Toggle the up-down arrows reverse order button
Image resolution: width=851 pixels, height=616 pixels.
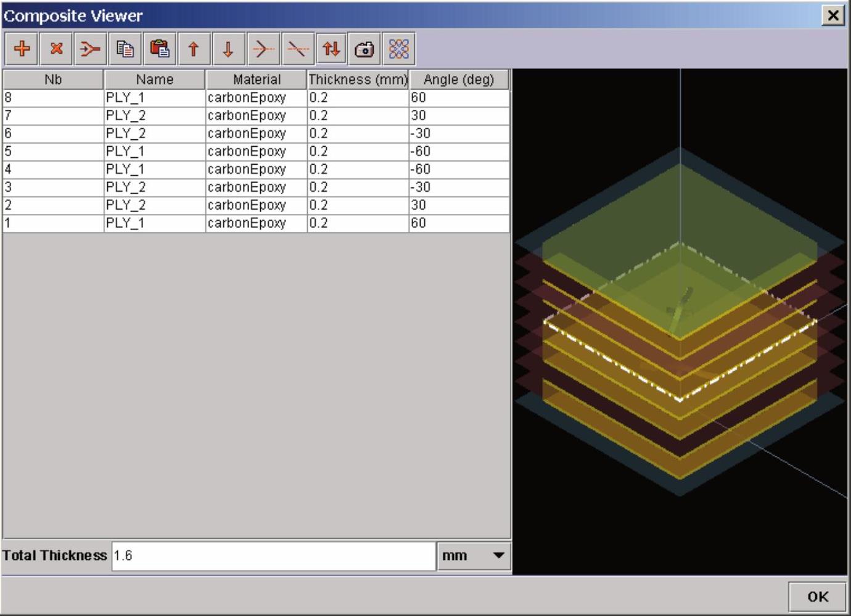click(x=331, y=49)
